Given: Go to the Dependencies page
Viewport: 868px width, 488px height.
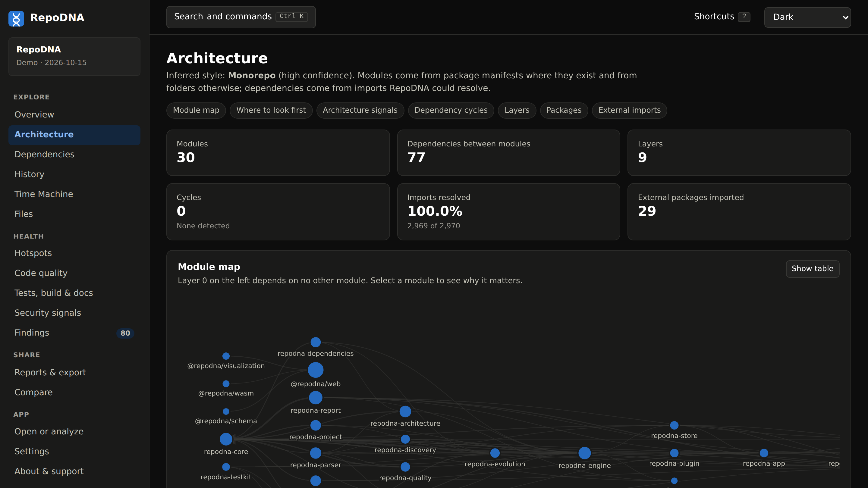Looking at the screenshot, I should (x=74, y=154).
